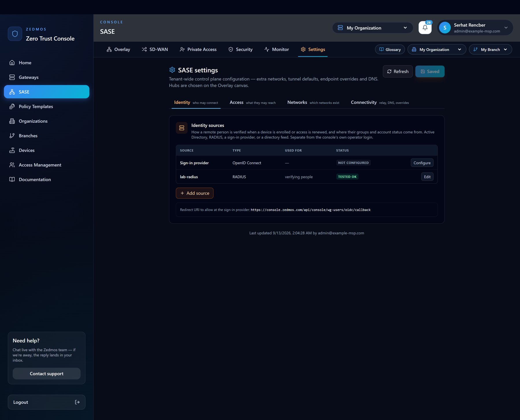This screenshot has height=420, width=520.
Task: Switch to the Connectivity sub-tab
Action: pos(380,102)
